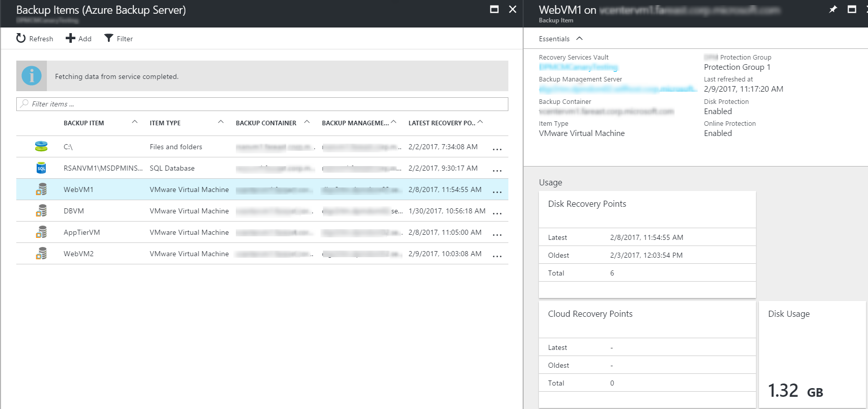This screenshot has height=409, width=868.
Task: Select the DBVM backup item name
Action: tap(74, 211)
